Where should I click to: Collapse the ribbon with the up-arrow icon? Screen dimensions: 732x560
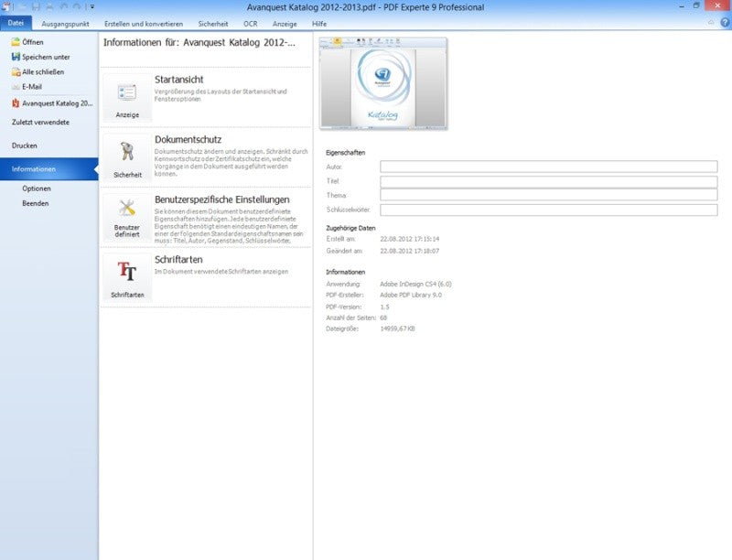(711, 22)
